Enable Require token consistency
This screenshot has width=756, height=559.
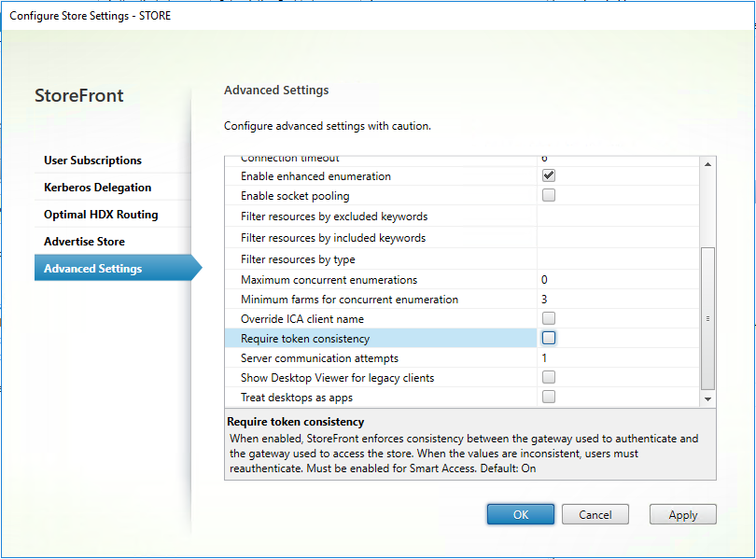548,337
